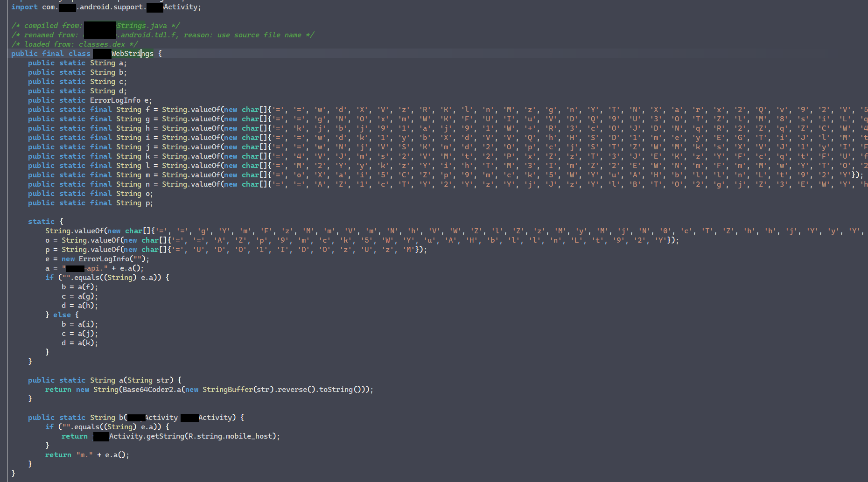Click field name 'g' in its final String declaration

[148, 119]
